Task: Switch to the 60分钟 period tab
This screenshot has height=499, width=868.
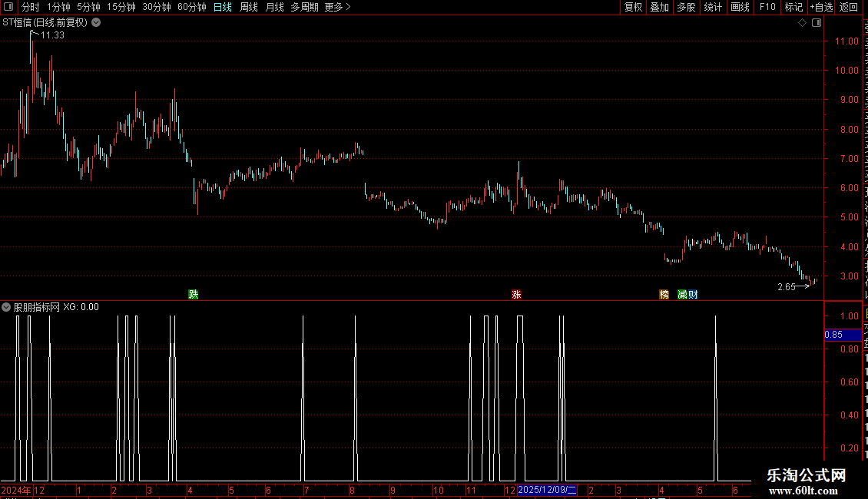Action: 192,7
